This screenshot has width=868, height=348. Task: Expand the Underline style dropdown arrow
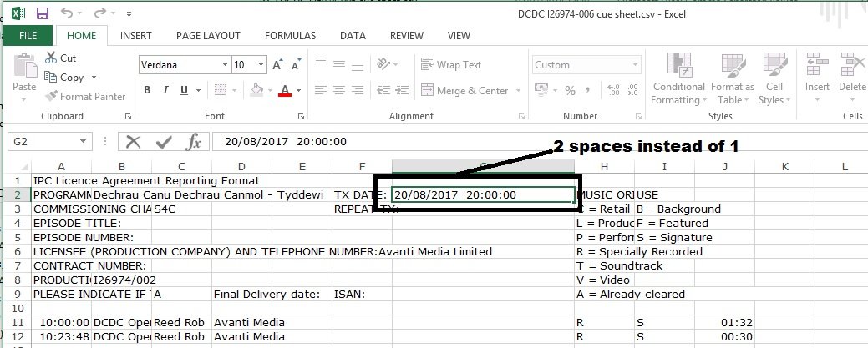pos(199,90)
